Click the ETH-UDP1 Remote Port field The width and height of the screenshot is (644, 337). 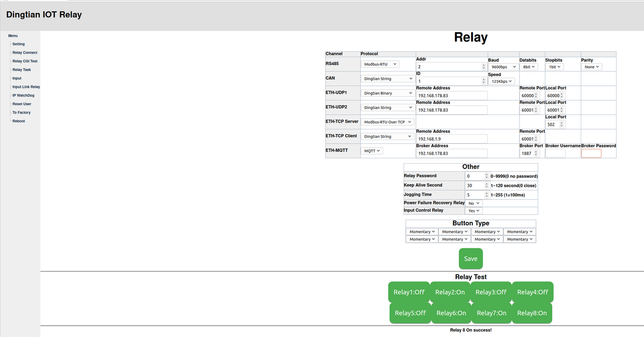point(530,96)
